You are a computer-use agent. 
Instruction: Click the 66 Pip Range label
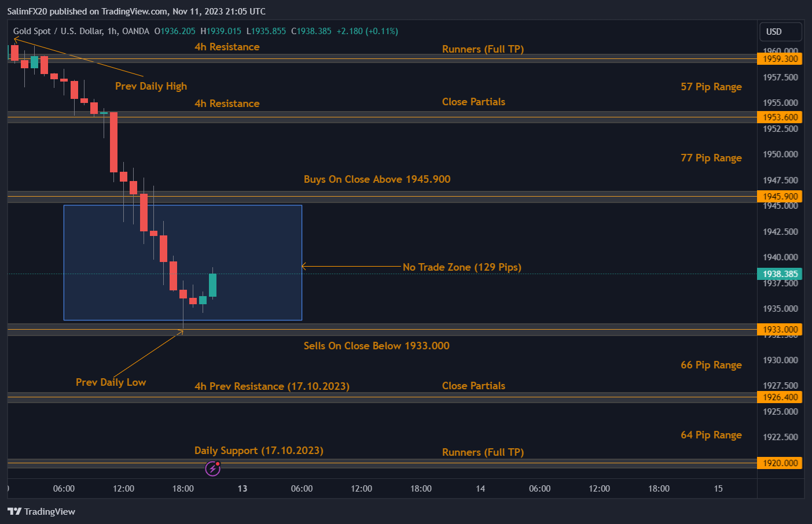click(711, 365)
